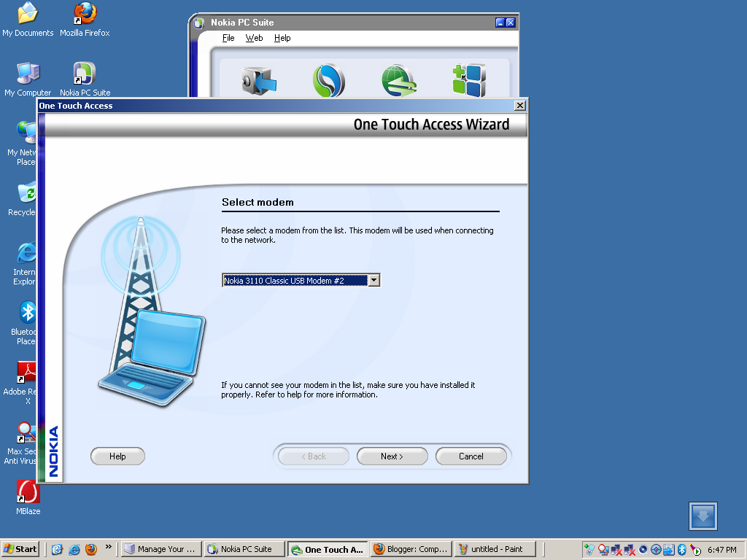Launch Internet Explorer from quick launch

[x=74, y=550]
